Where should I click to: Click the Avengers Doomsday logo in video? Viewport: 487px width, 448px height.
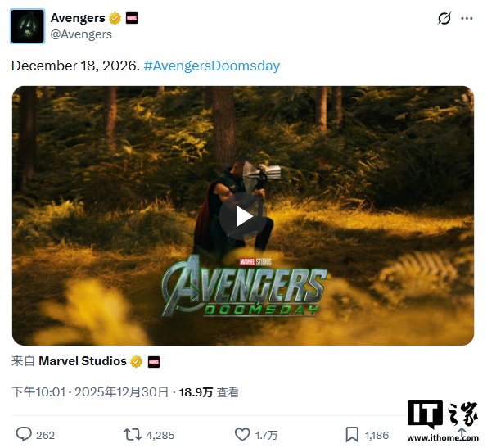[244, 287]
